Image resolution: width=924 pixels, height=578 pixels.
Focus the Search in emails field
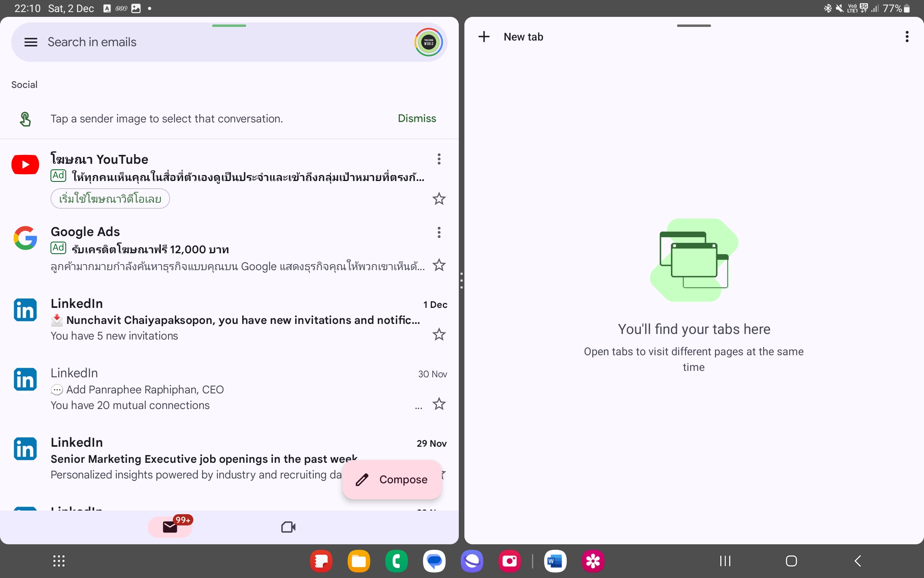(229, 42)
